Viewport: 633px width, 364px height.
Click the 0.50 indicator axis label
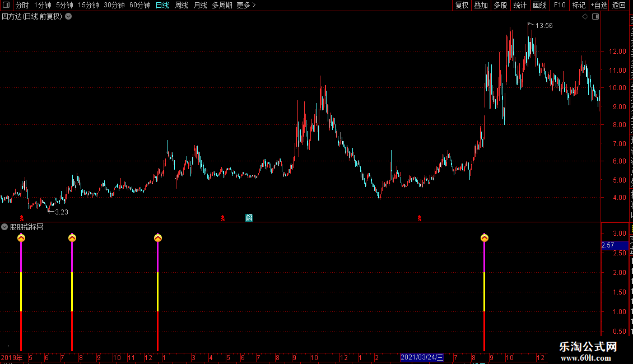[619, 332]
